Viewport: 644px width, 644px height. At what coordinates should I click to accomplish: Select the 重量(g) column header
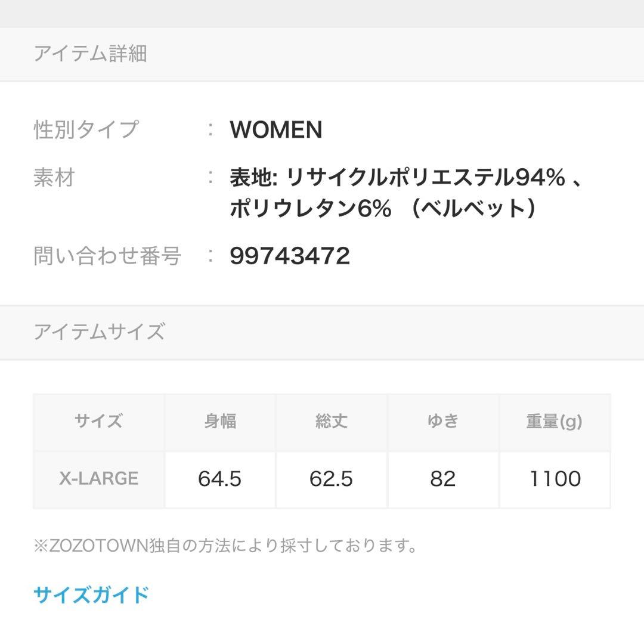(x=555, y=422)
